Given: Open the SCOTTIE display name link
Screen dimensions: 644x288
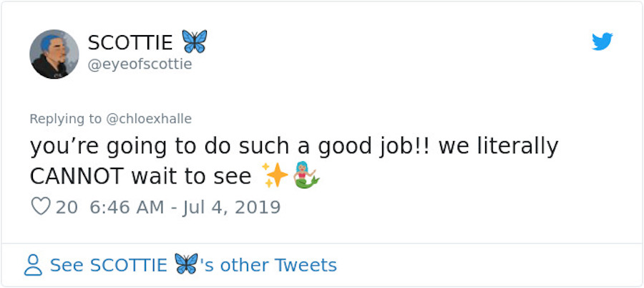Looking at the screenshot, I should click(x=130, y=42).
